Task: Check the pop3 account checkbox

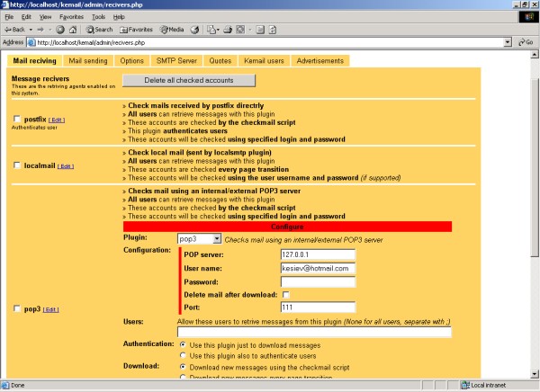Action: tap(16, 308)
